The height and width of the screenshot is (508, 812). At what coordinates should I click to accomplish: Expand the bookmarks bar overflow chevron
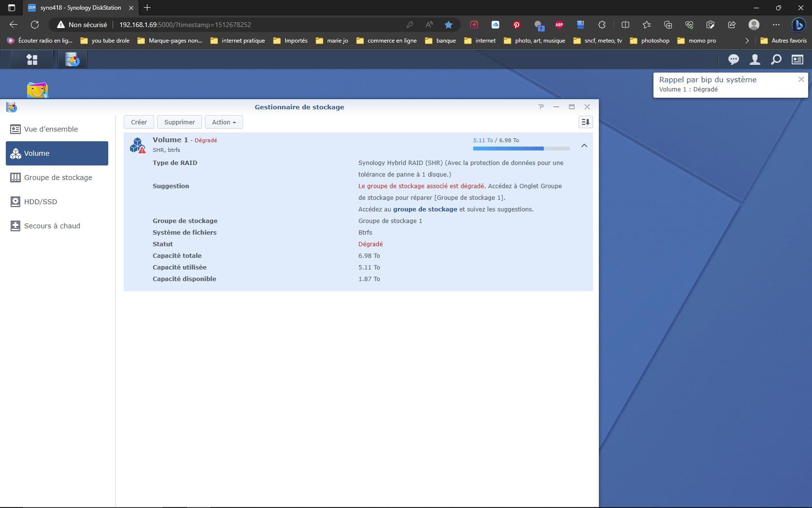coord(747,41)
